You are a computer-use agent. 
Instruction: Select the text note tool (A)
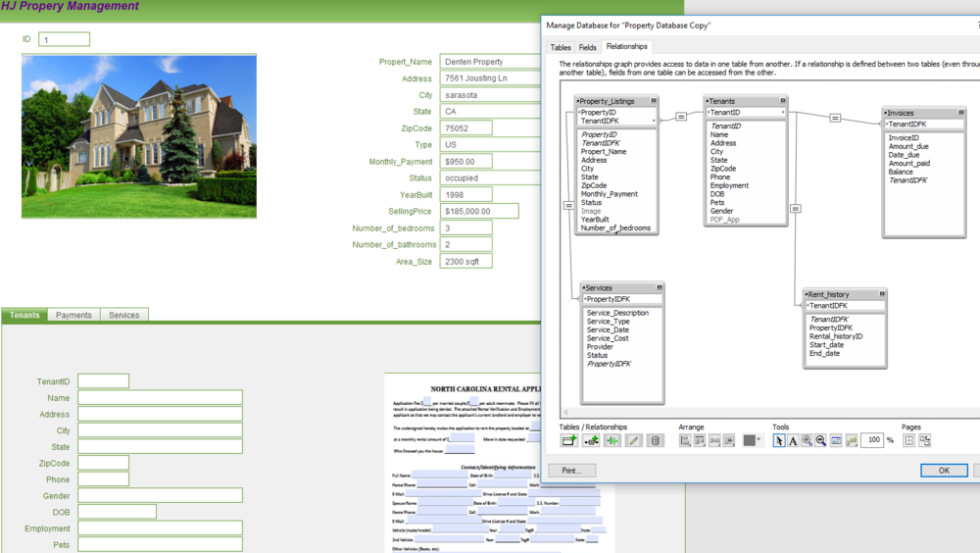point(793,441)
